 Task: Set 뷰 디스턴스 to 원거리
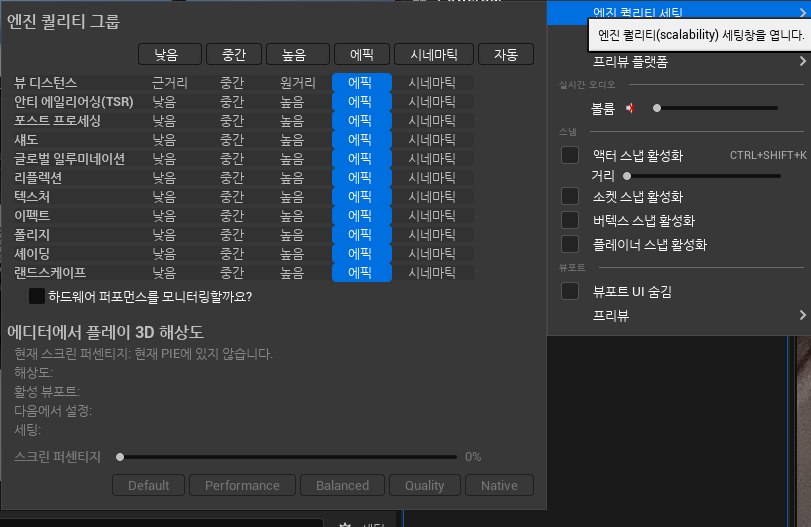coord(297,83)
